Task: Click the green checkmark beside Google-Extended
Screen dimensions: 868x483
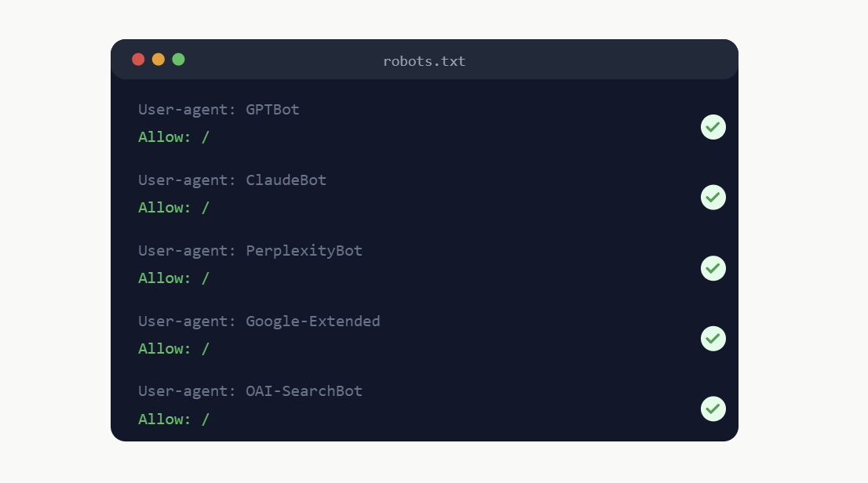Action: tap(713, 339)
